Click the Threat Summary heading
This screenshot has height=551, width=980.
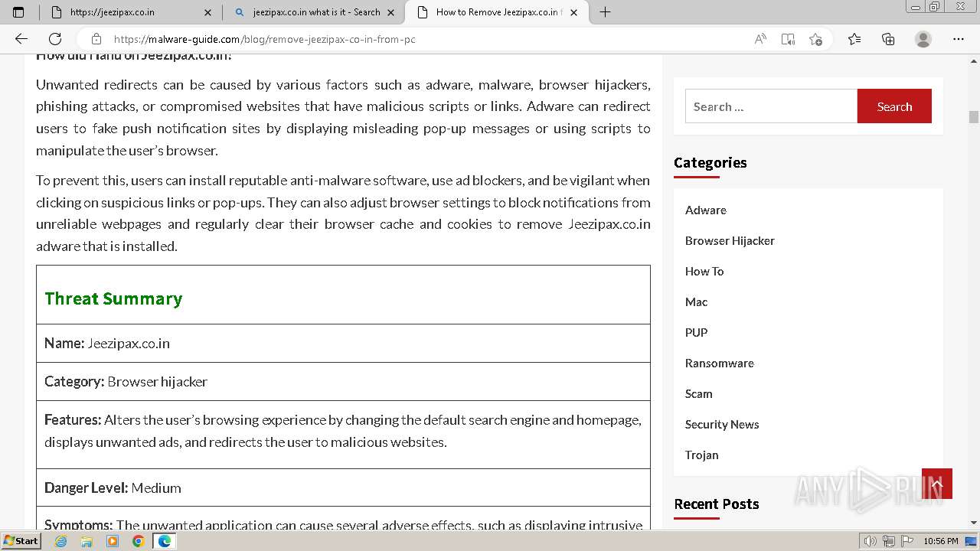[113, 298]
